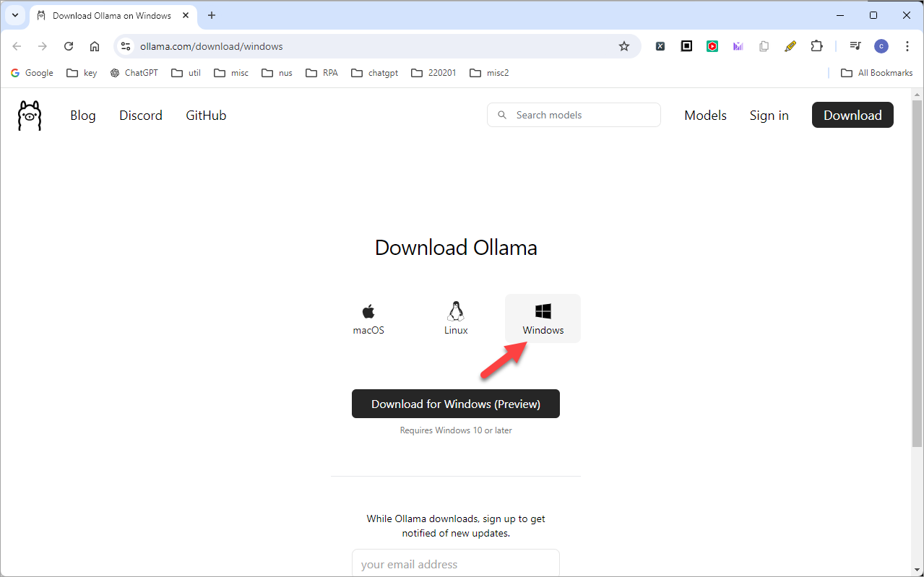
Task: Click the black square extension icon
Action: (x=686, y=46)
